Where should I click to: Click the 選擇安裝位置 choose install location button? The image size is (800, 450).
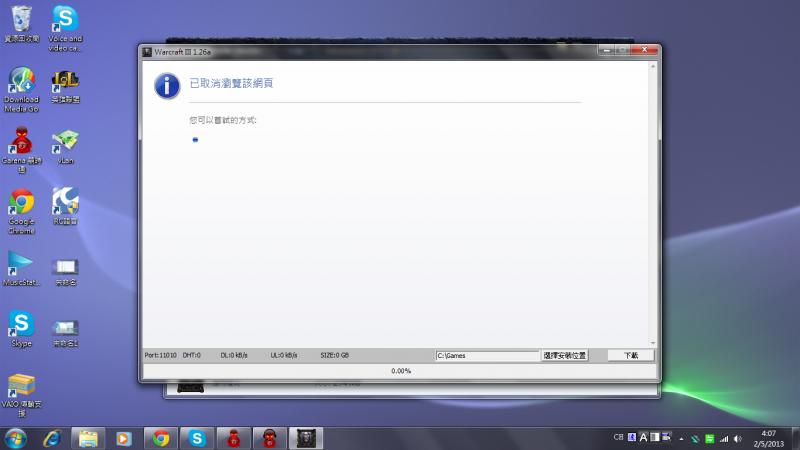tap(564, 356)
